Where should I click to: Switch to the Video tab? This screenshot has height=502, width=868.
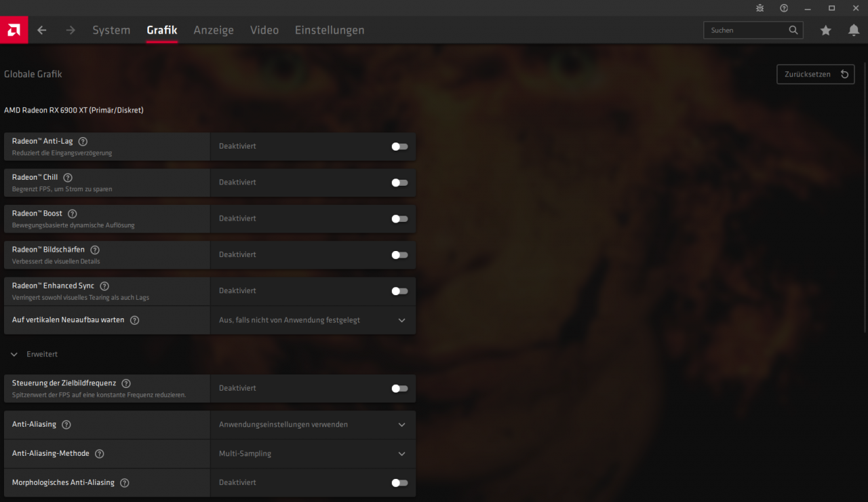[264, 30]
